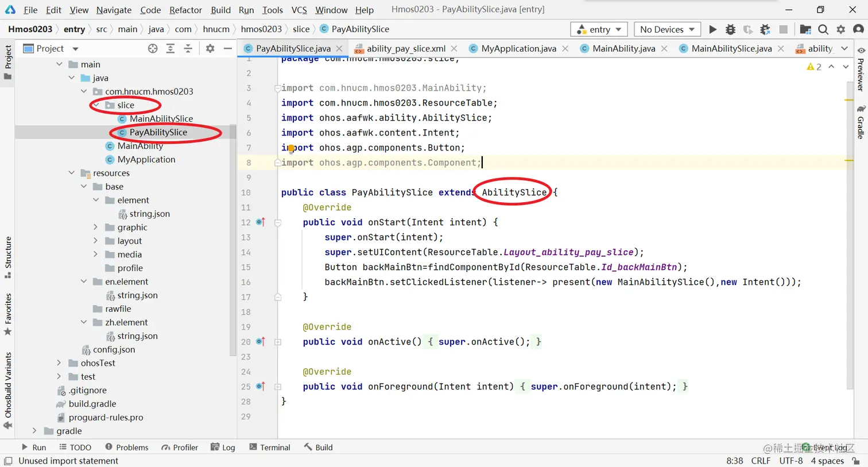
Task: Open the Terminal tool window
Action: click(x=270, y=447)
